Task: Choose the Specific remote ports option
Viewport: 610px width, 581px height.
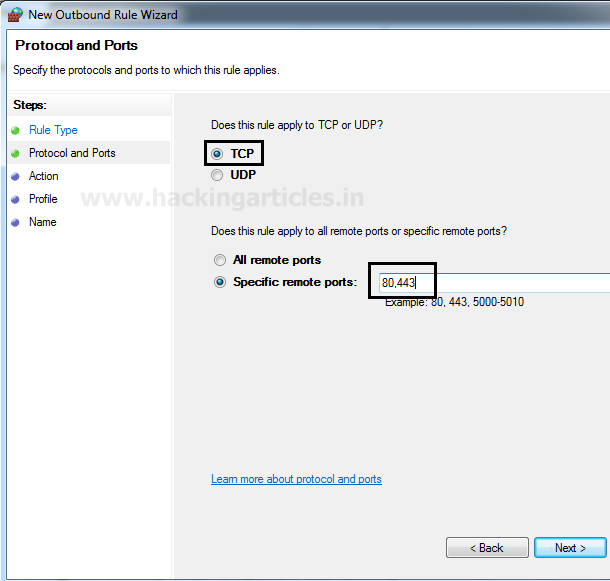Action: coord(220,282)
